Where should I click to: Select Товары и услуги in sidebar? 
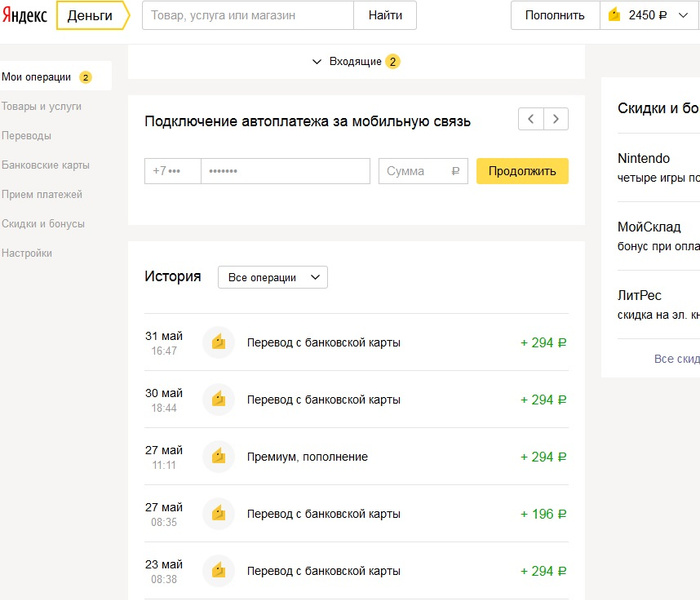(x=41, y=106)
